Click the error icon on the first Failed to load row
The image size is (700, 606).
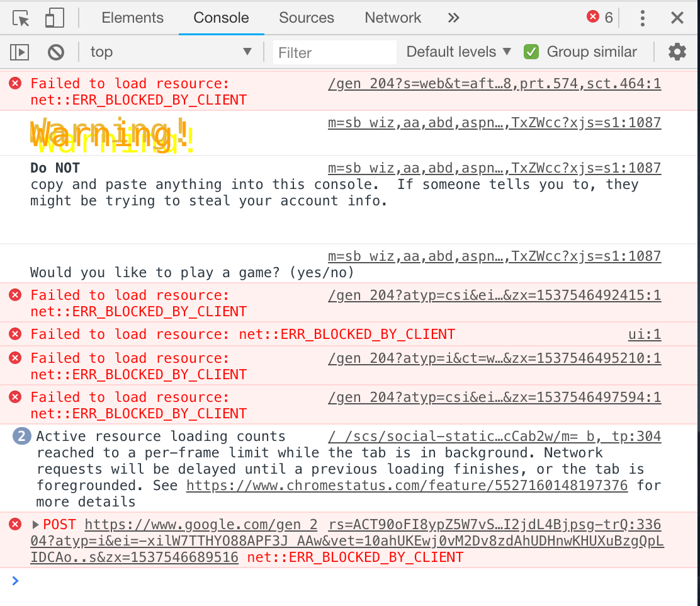(x=15, y=84)
